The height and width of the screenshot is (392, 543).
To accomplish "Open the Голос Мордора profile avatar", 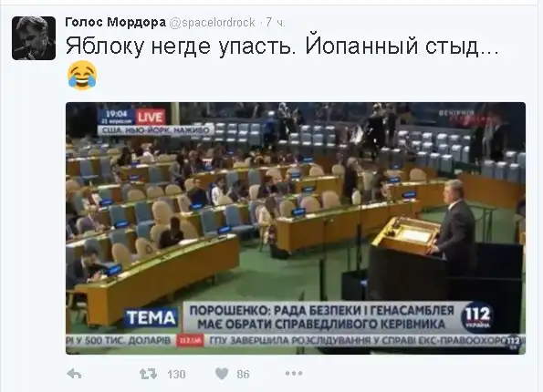I will point(34,38).
